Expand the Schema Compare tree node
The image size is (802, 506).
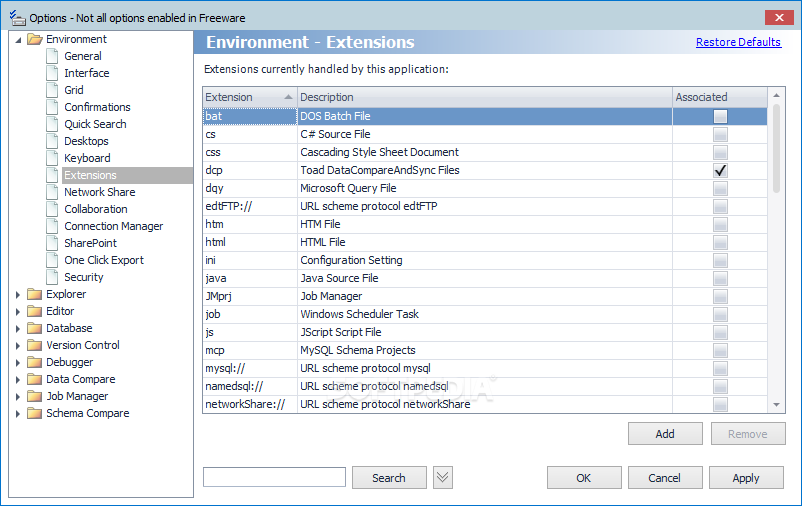tap(18, 413)
